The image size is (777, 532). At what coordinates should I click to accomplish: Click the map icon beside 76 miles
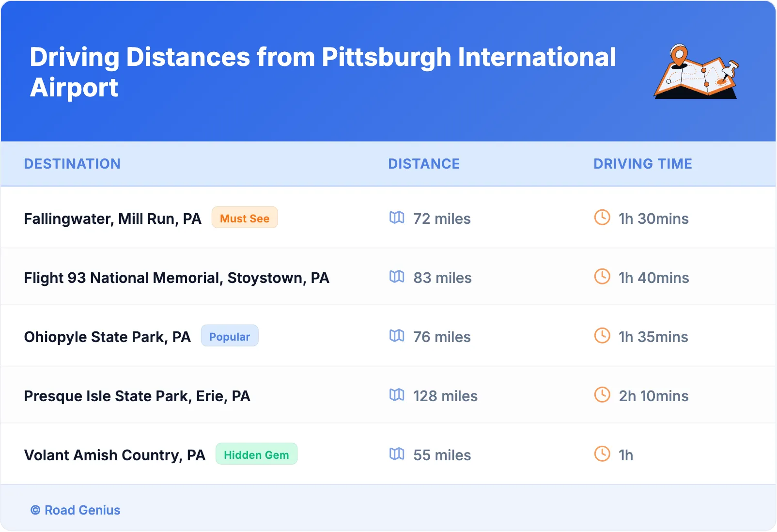coord(397,336)
